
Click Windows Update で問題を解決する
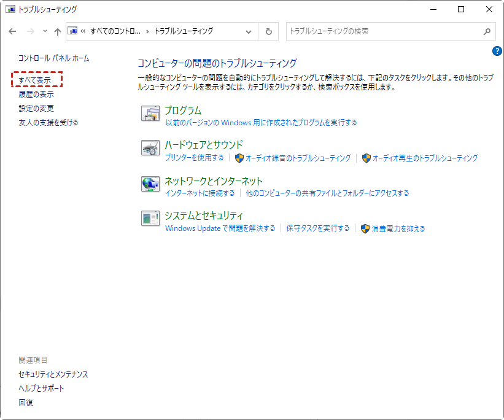[220, 228]
